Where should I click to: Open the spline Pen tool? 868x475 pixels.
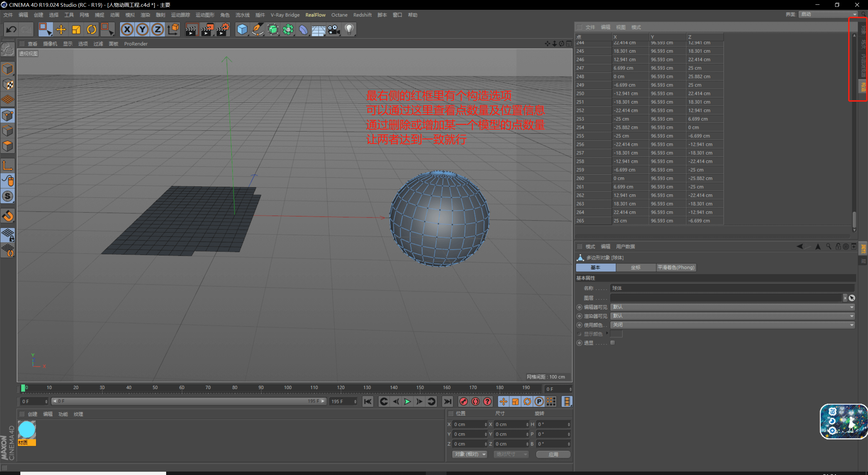tap(258, 30)
